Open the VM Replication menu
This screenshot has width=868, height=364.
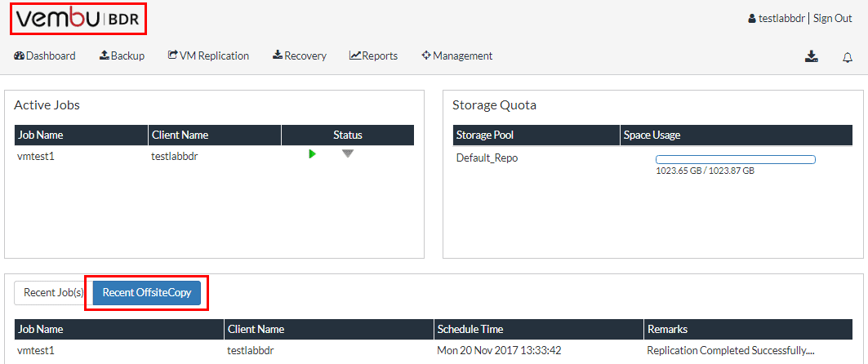point(208,55)
